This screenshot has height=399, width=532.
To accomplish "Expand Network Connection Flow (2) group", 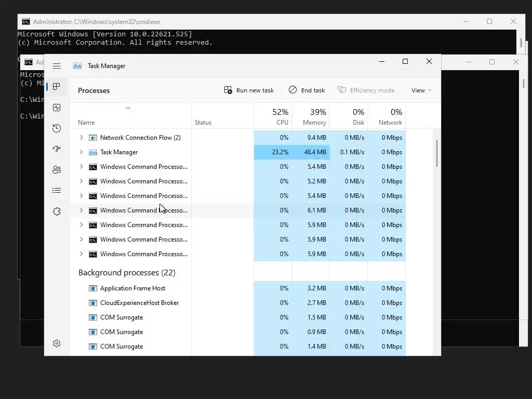I will [81, 137].
